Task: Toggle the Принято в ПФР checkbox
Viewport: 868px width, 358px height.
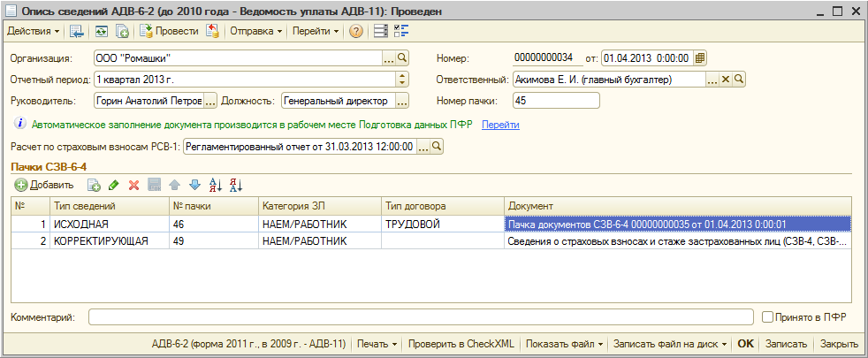Action: (x=766, y=316)
